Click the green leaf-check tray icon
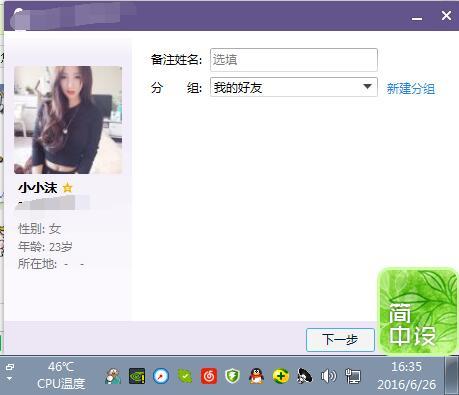The height and width of the screenshot is (395, 459). [x=185, y=376]
